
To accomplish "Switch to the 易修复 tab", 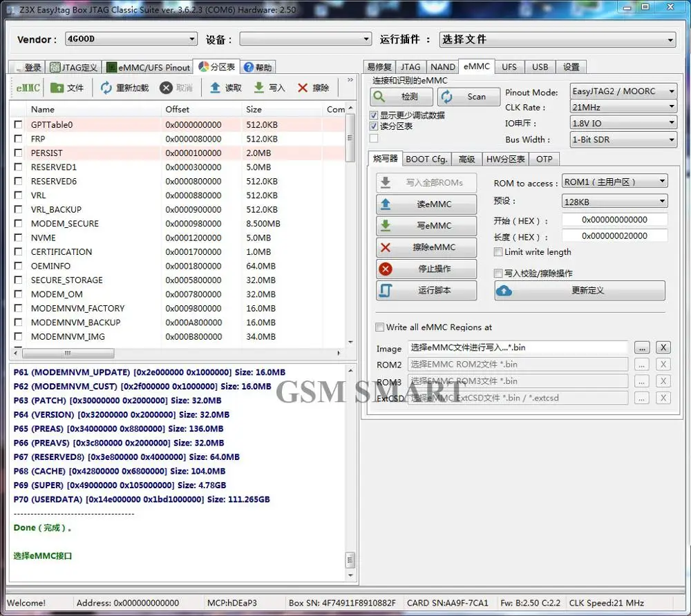I will coord(379,67).
